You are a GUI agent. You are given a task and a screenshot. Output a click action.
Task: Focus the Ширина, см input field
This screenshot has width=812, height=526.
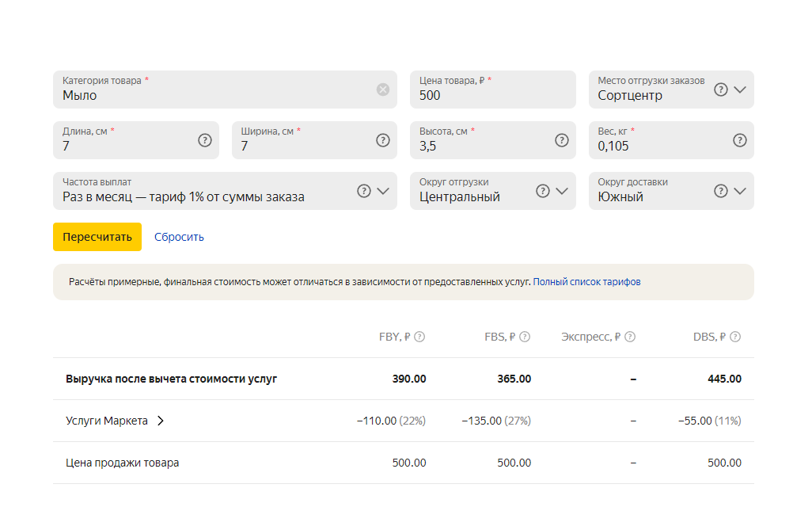click(x=314, y=140)
